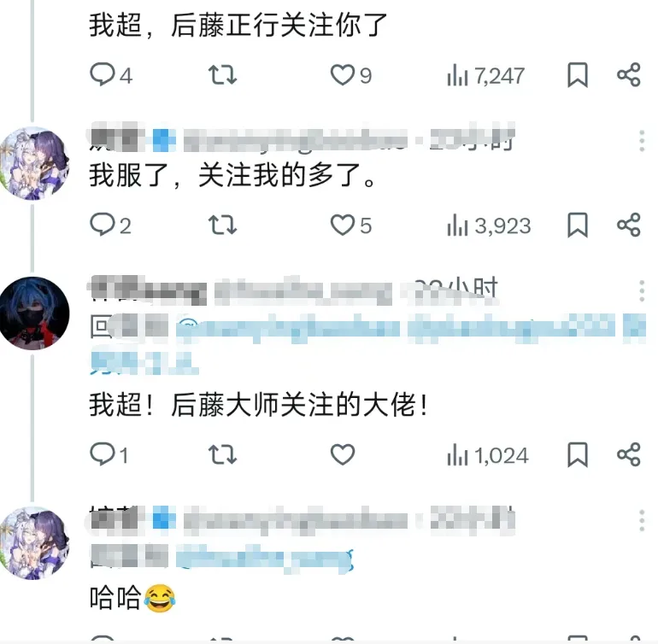Reply to the tweet with 2 comments

click(110, 225)
